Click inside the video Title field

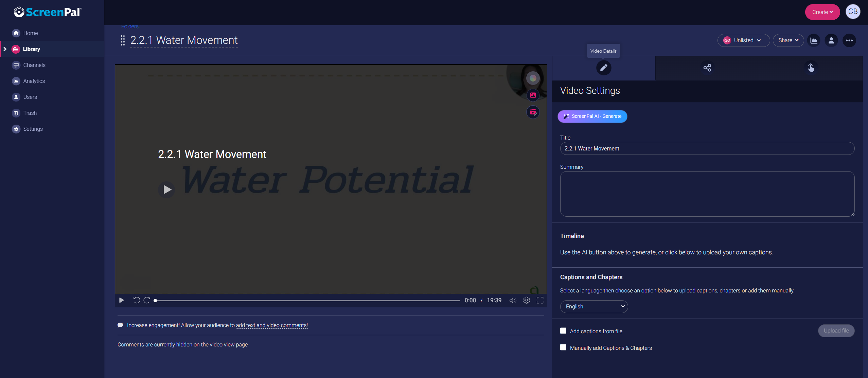pos(707,148)
